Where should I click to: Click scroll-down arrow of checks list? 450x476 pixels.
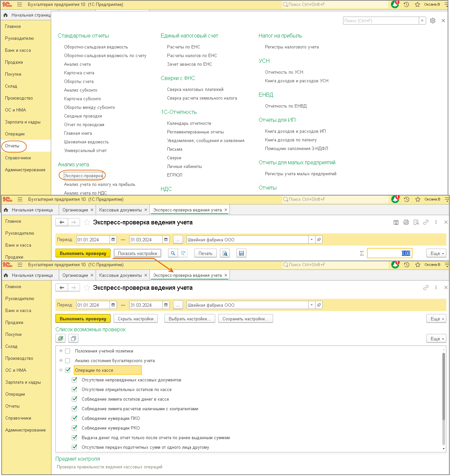[444, 449]
